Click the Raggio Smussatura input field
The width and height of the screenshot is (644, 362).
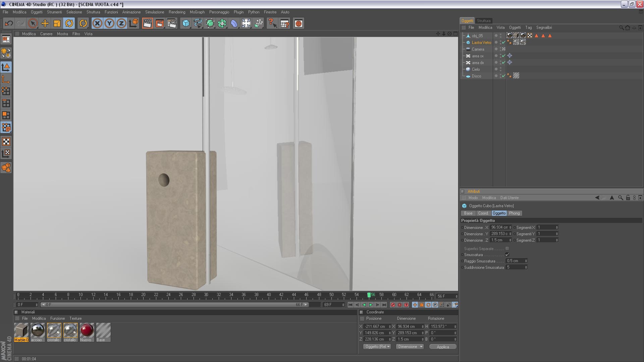point(515,261)
